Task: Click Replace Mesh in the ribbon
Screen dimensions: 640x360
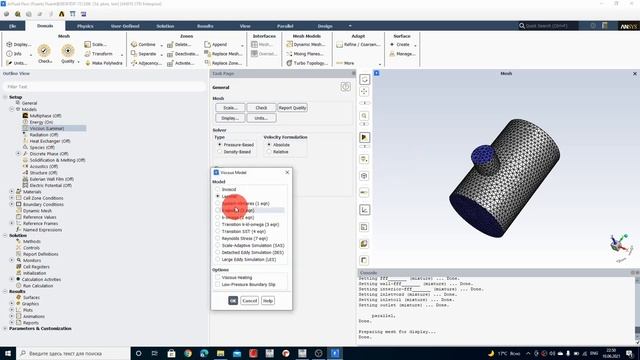Action: [x=223, y=54]
